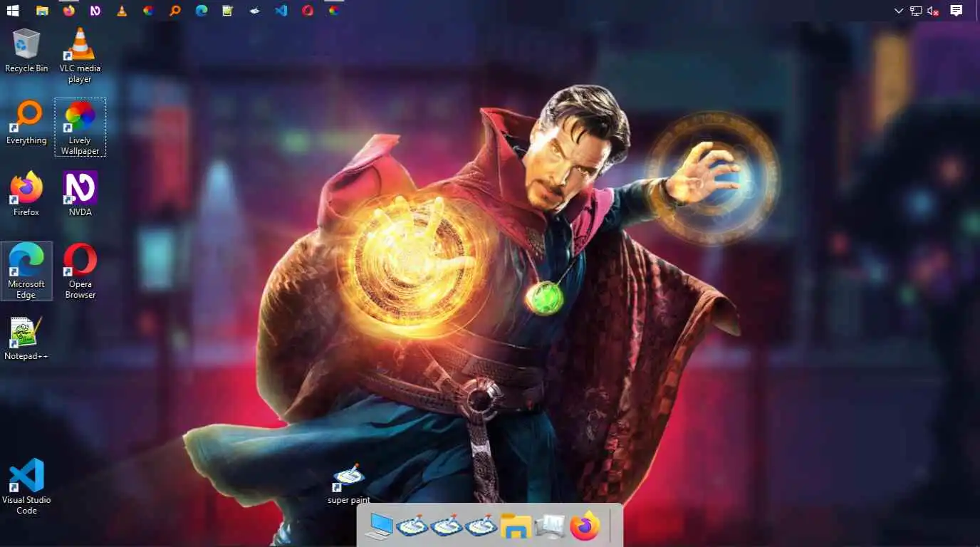This screenshot has width=980, height=547.
Task: Click the dock super paint icon beside the computer icon
Action: (412, 526)
